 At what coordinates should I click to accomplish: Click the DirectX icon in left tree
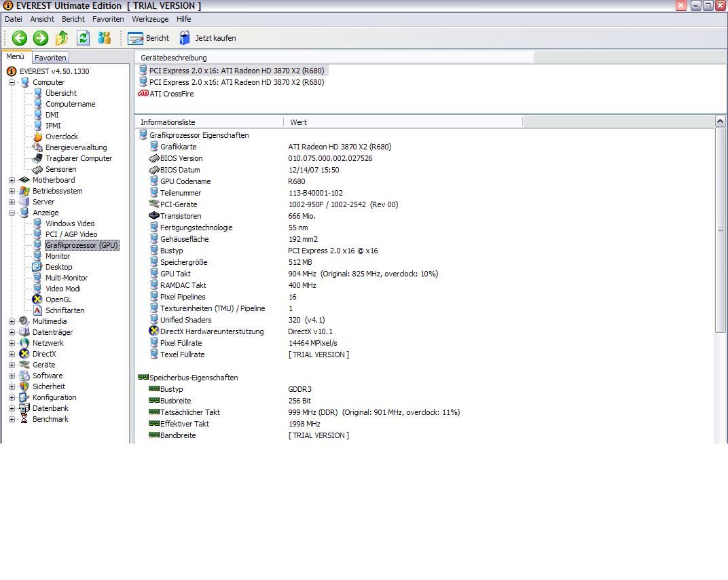(x=24, y=354)
